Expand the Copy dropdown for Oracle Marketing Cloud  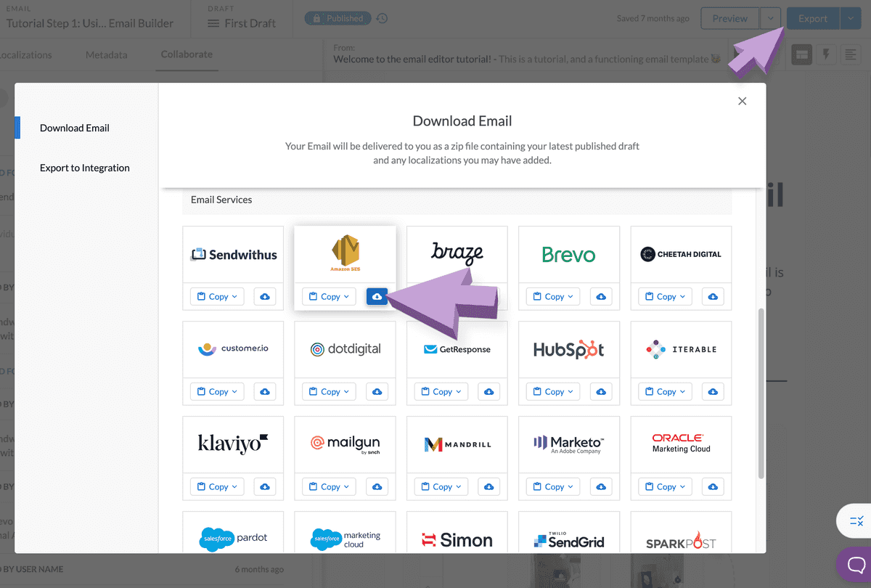point(666,486)
